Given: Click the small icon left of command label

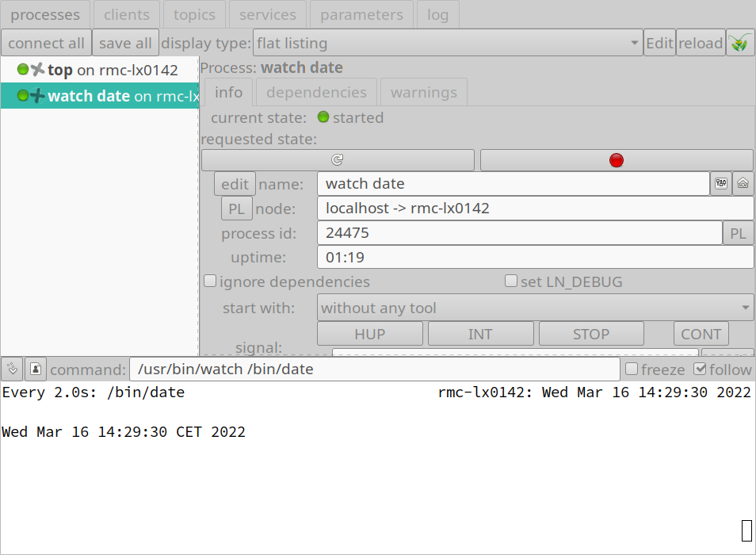Looking at the screenshot, I should coord(12,369).
